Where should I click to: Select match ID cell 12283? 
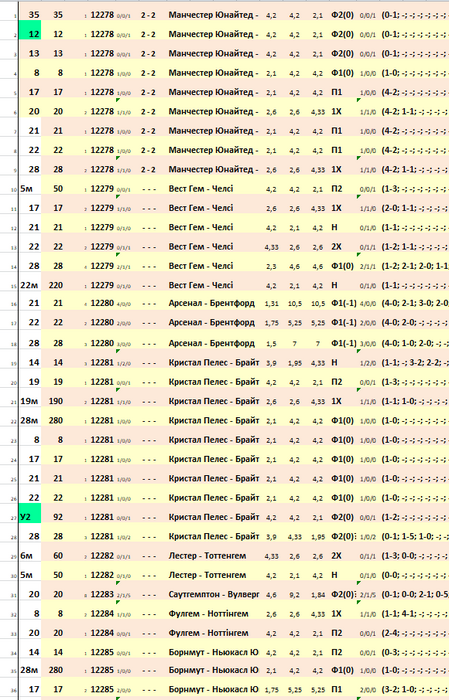102,594
